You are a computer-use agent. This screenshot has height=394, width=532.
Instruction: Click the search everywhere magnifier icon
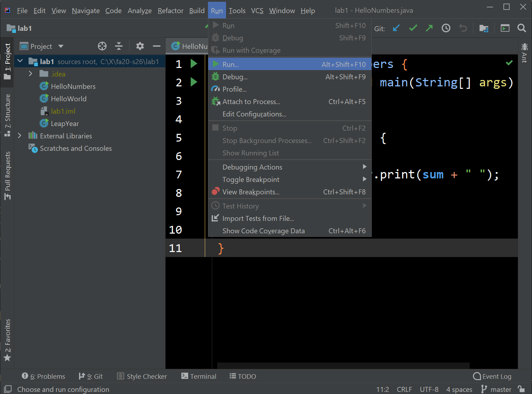click(521, 28)
